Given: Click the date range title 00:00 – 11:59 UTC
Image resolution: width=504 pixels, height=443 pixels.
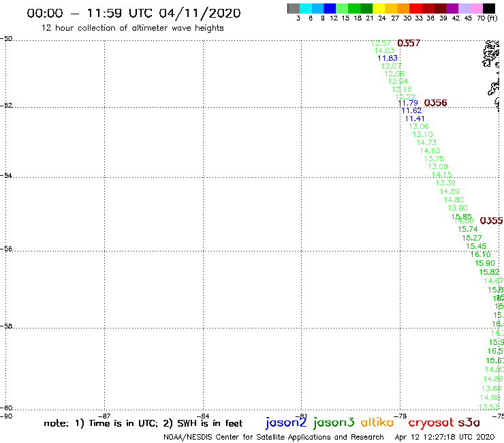Looking at the screenshot, I should coord(133,13).
